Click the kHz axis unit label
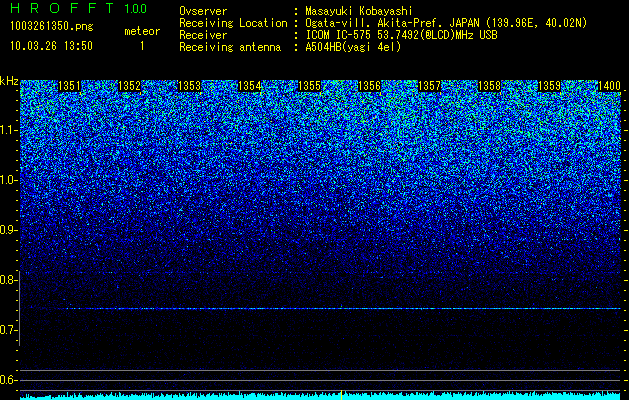629x400 pixels. tap(9, 81)
